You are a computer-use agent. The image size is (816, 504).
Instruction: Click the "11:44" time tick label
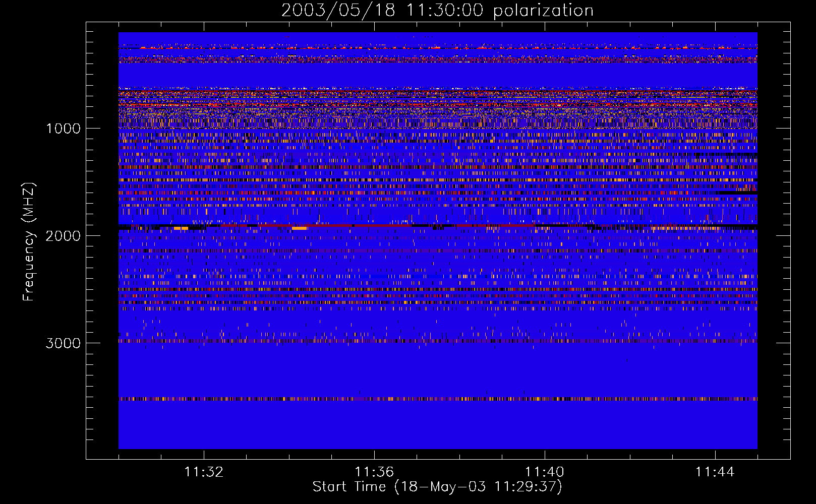[x=715, y=472]
